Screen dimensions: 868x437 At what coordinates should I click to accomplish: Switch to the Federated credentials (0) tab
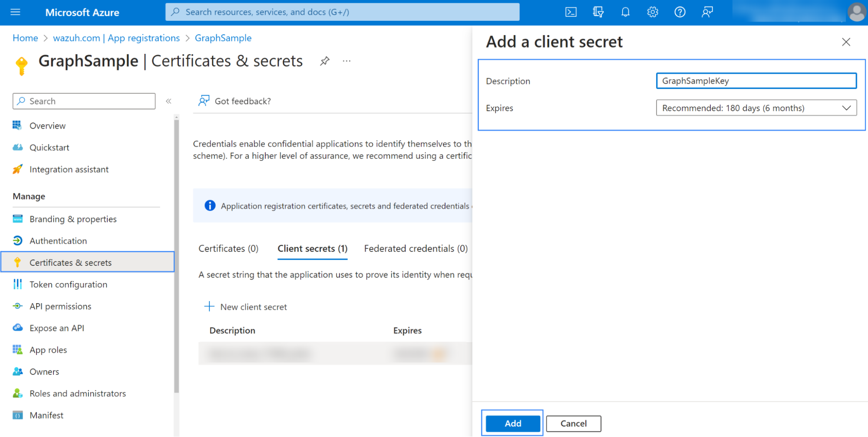(x=416, y=248)
